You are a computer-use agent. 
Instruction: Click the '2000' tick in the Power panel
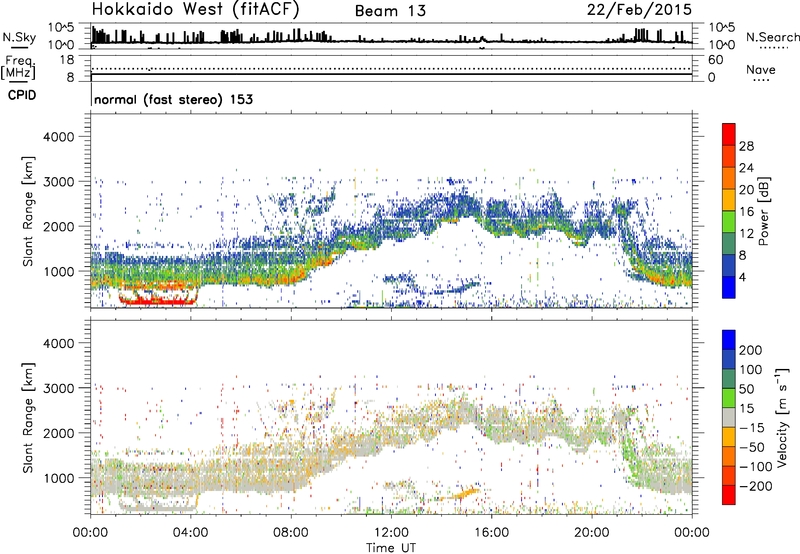[x=58, y=226]
